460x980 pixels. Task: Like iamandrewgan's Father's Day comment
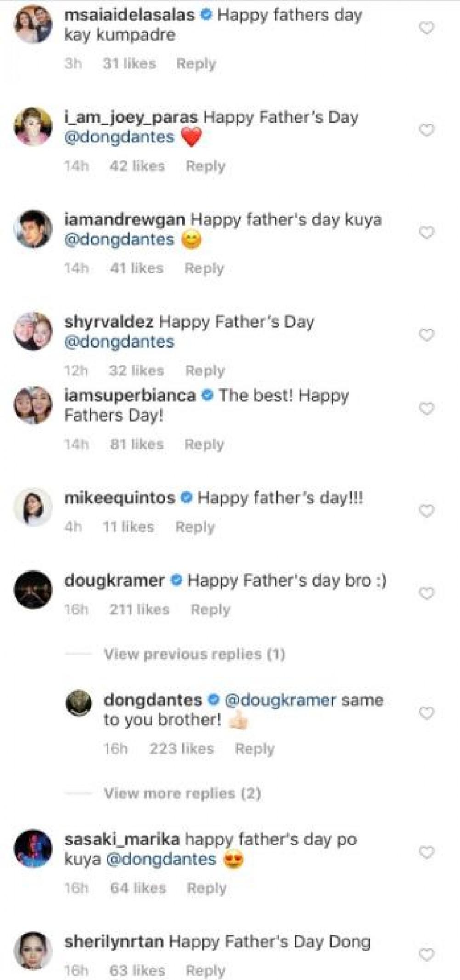(426, 233)
